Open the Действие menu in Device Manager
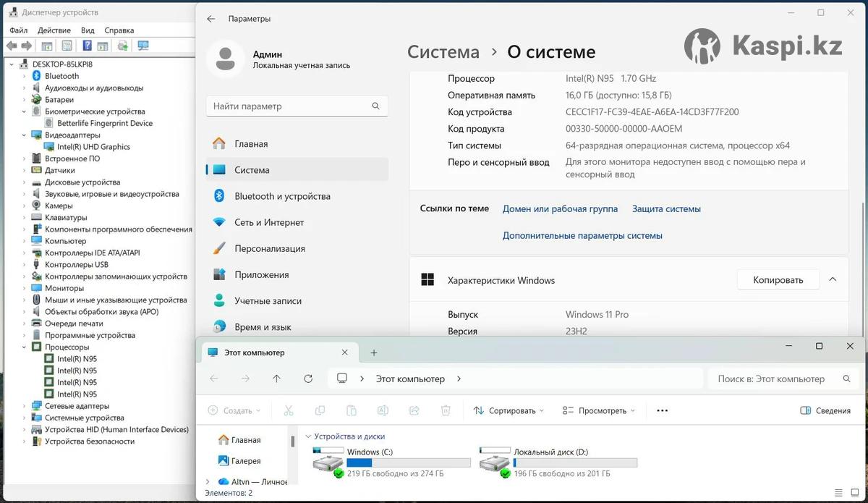The width and height of the screenshot is (868, 503). tap(54, 30)
